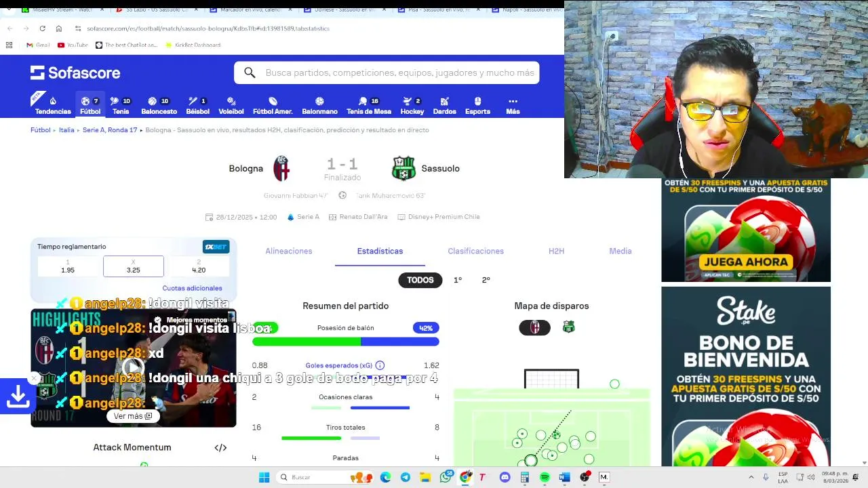Open Telegram from the taskbar
The width and height of the screenshot is (868, 488).
click(x=405, y=477)
